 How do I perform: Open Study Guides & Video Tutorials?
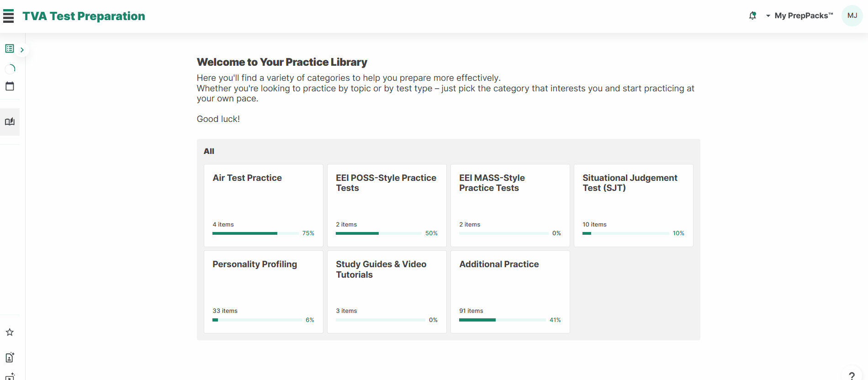coord(387,292)
